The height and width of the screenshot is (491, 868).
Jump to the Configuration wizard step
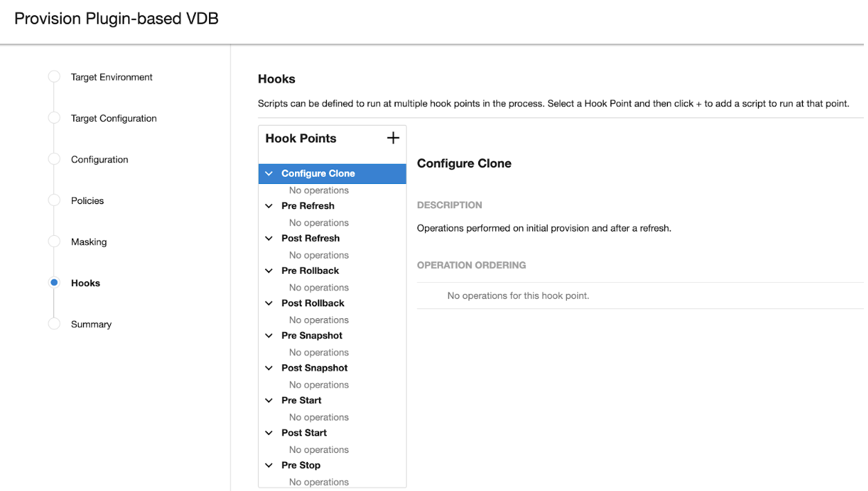click(x=99, y=160)
